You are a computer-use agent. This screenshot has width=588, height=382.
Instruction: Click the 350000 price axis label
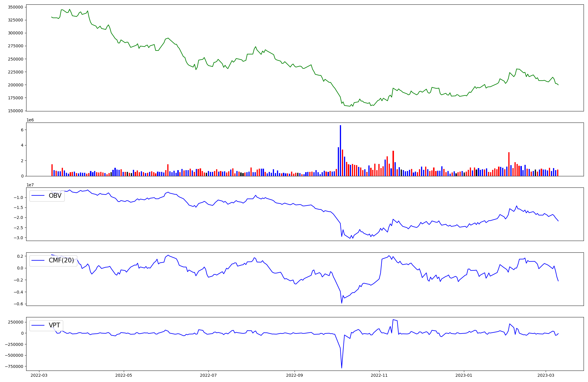point(16,7)
